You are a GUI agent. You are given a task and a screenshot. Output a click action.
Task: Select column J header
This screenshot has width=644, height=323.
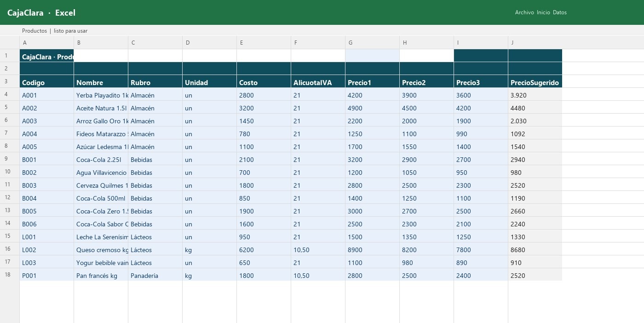[x=535, y=43]
